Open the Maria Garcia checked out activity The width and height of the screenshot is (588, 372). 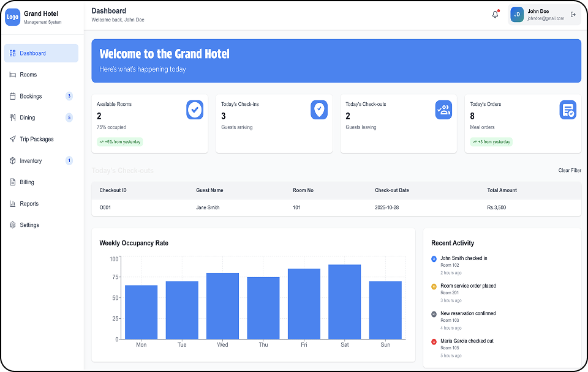tap(467, 341)
